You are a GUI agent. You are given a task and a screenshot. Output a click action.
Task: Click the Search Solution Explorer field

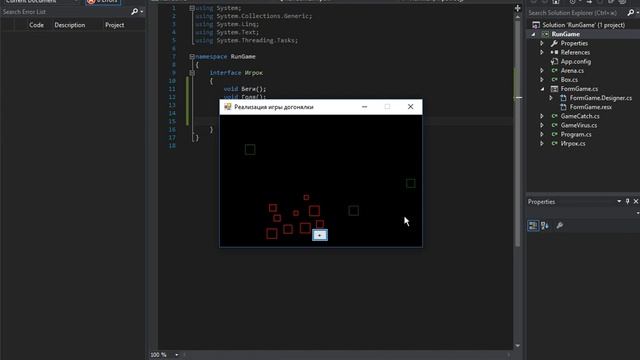(x=577, y=13)
